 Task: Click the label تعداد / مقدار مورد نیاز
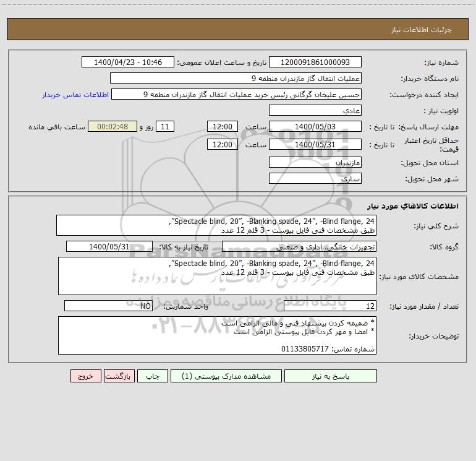[424, 306]
